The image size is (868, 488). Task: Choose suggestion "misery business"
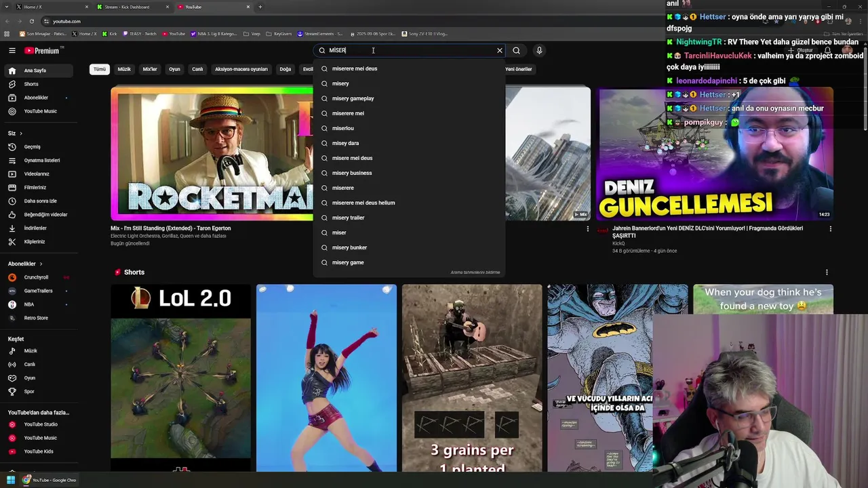pos(409,173)
